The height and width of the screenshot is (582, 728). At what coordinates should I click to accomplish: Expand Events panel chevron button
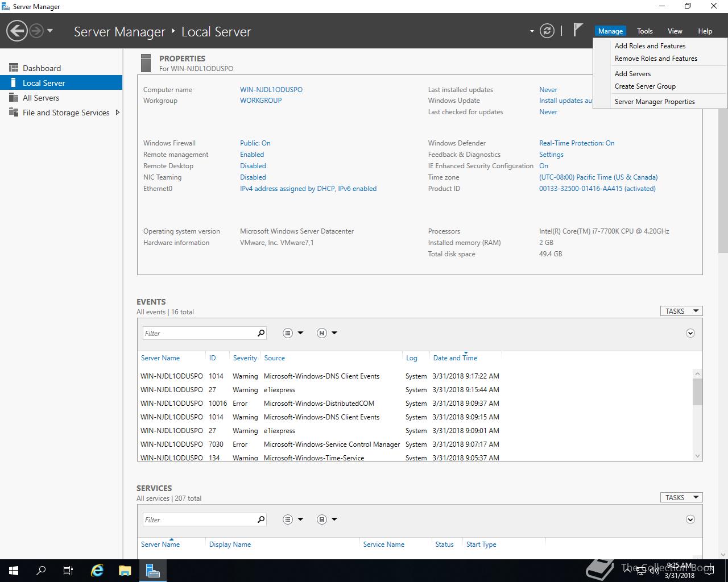[x=690, y=333]
